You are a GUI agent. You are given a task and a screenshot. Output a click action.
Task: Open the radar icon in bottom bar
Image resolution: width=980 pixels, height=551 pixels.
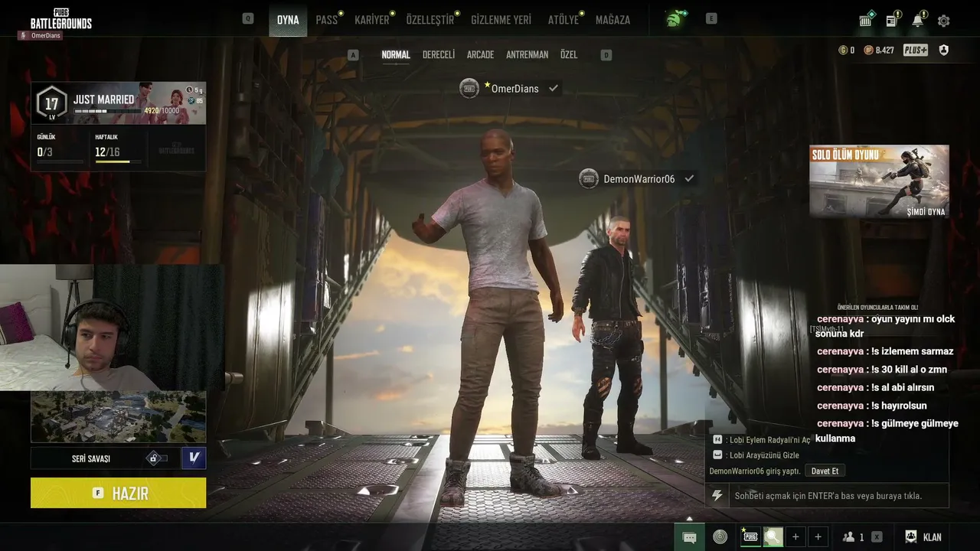click(x=720, y=537)
